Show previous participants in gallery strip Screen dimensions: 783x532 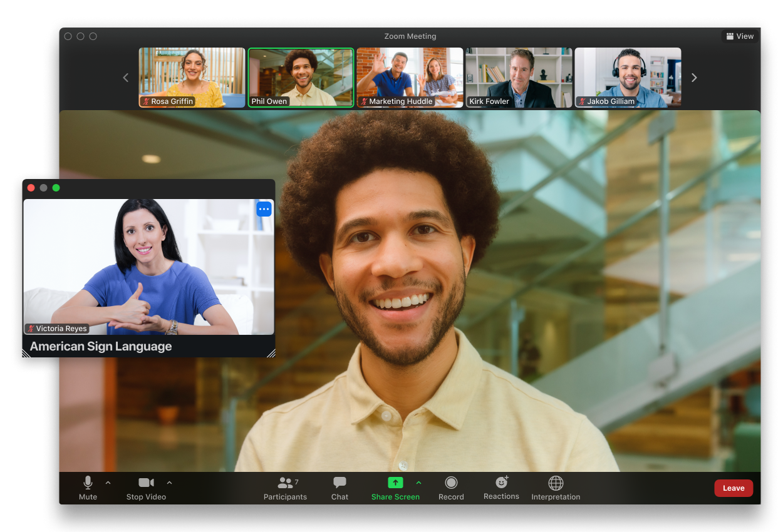coord(125,78)
